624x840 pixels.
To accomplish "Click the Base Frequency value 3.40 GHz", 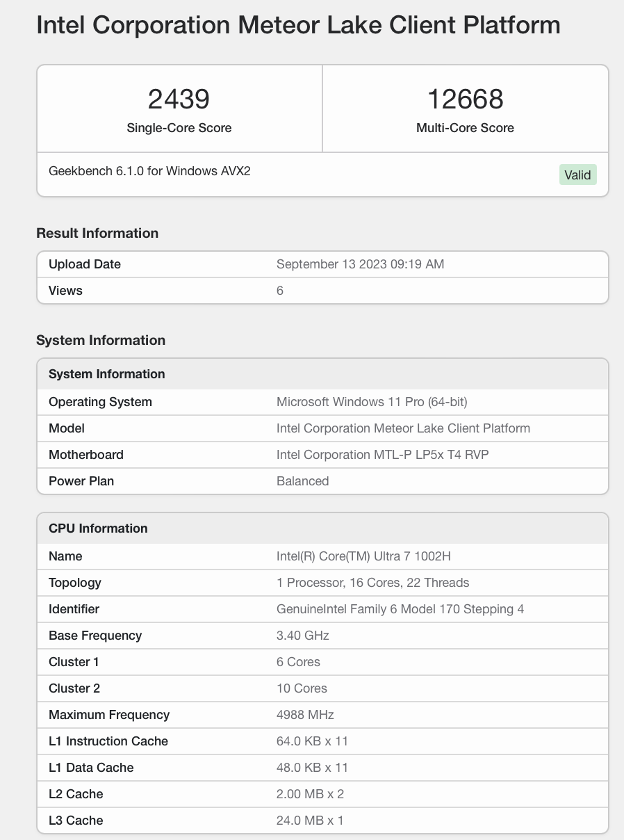I will [302, 636].
